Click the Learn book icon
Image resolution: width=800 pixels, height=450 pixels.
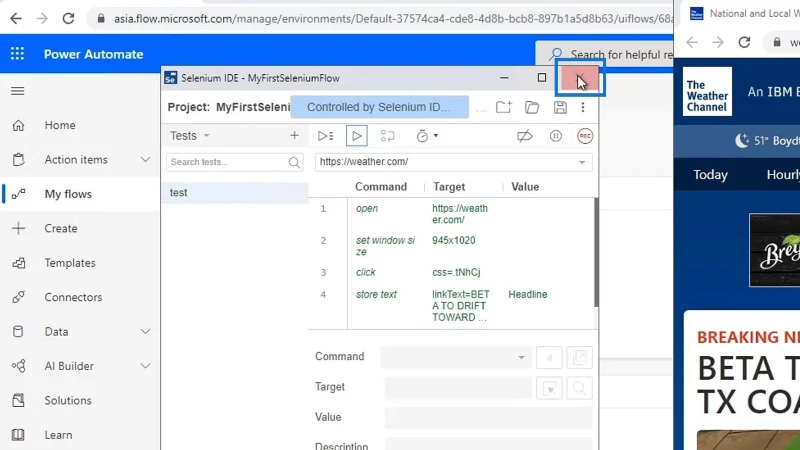18,435
